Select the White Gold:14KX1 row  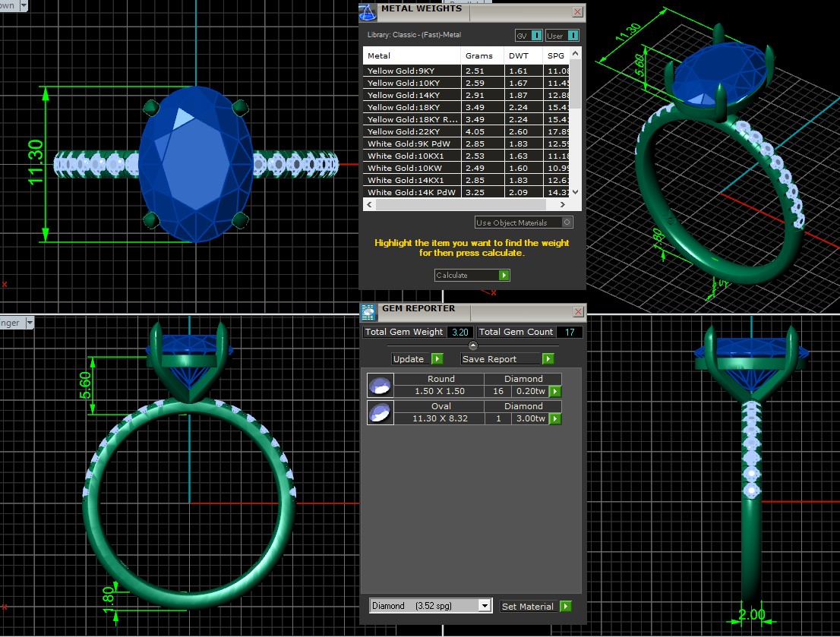[x=414, y=181]
